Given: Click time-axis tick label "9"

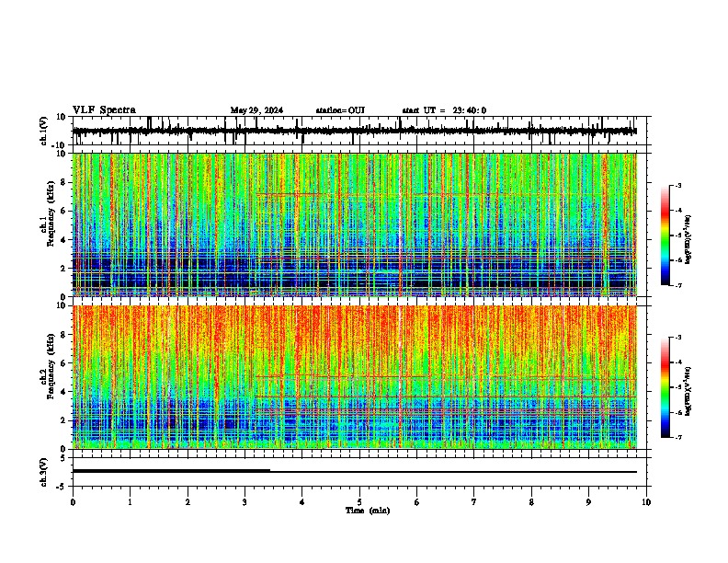Looking at the screenshot, I should tap(588, 502).
